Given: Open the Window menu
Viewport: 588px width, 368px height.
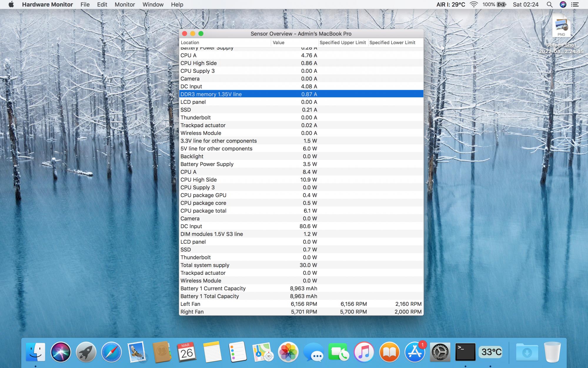Looking at the screenshot, I should point(153,4).
